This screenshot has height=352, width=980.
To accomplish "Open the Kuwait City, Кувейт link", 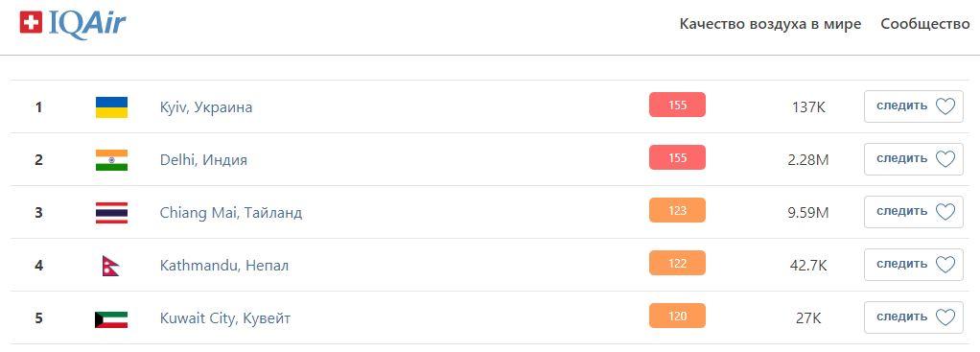I will point(225,318).
